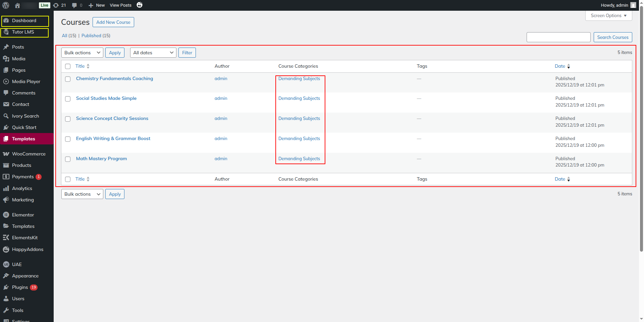Open the top Bulk actions dropdown
644x322 pixels.
point(82,53)
